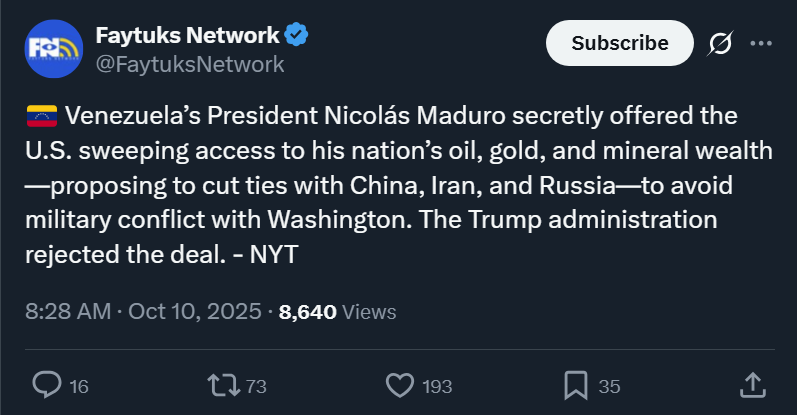
Task: Like the post with the heart icon
Action: coord(399,385)
